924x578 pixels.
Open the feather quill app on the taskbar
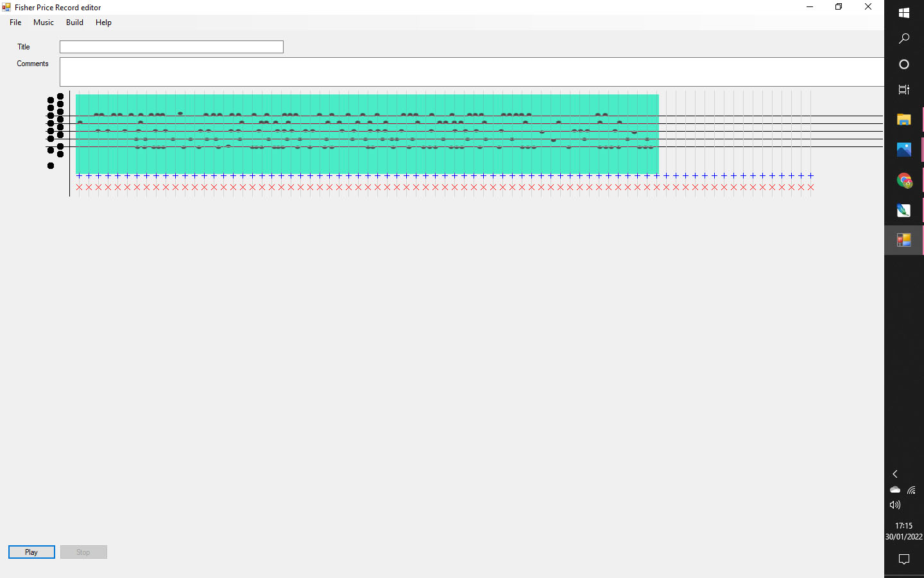pos(904,210)
